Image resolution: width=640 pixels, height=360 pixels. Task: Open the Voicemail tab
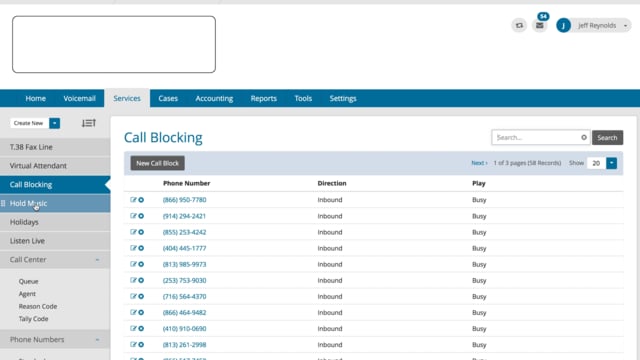(x=79, y=98)
